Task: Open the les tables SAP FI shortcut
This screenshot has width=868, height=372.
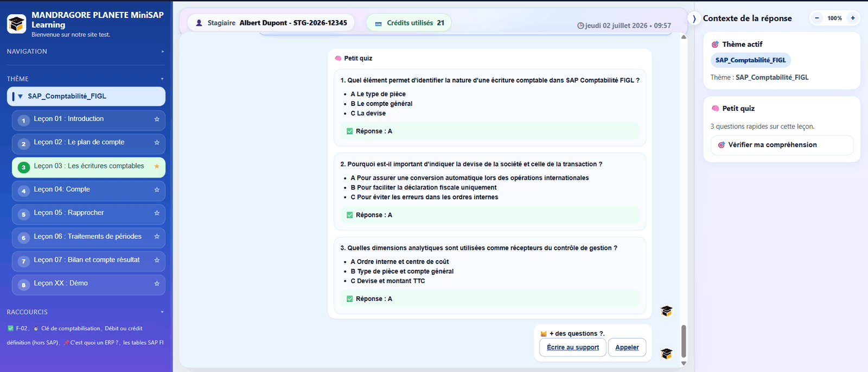Action: pyautogui.click(x=143, y=343)
